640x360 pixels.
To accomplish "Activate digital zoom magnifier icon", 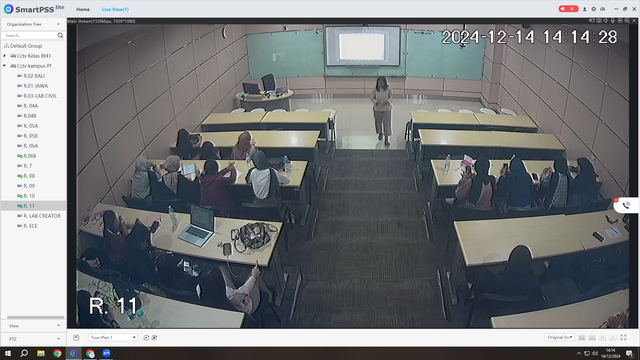I will 627,20.
